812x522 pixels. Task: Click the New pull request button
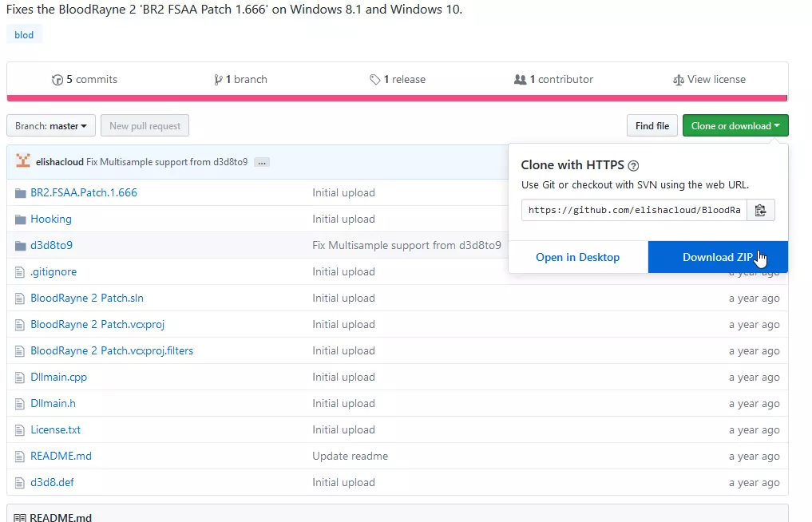145,126
